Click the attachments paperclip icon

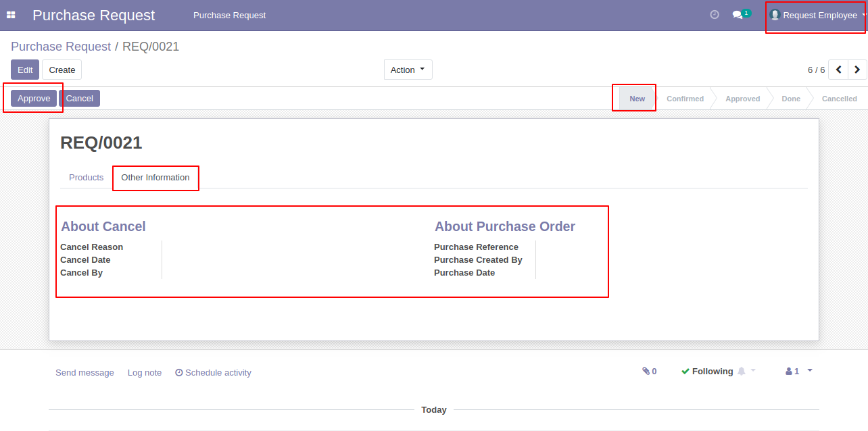(650, 371)
